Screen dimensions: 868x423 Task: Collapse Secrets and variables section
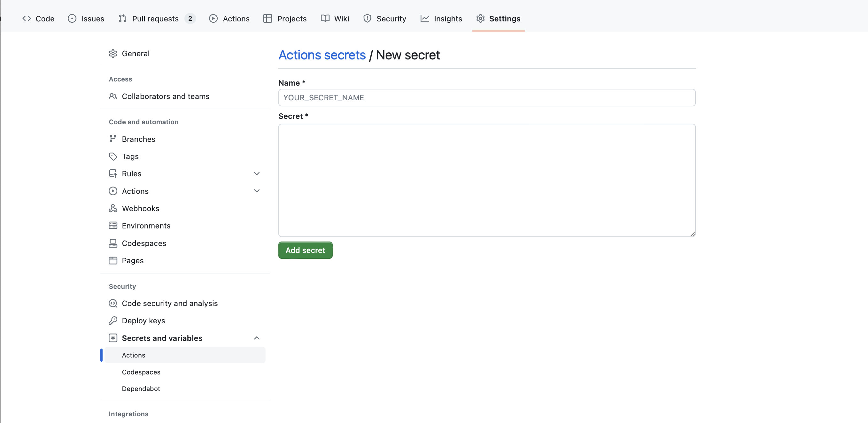pos(257,338)
